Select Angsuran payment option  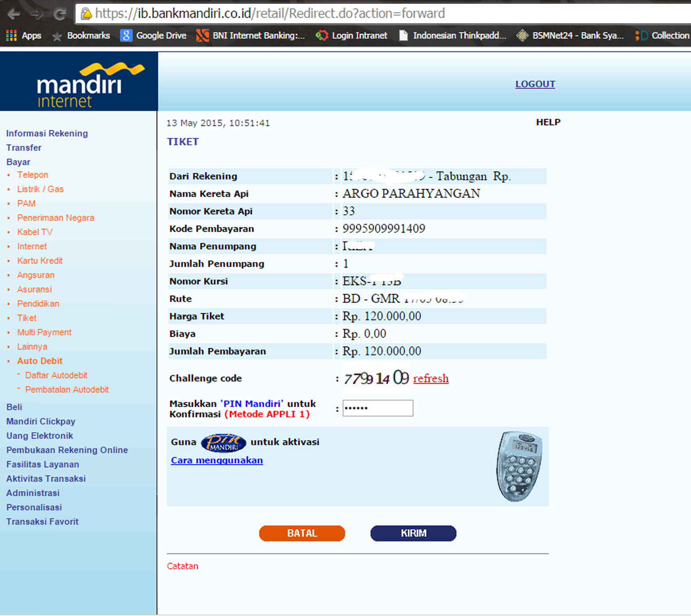point(36,275)
